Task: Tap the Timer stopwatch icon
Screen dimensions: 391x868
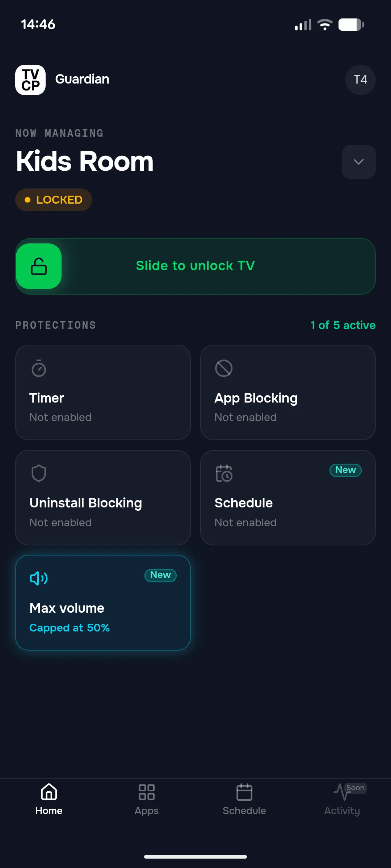Action: point(39,368)
